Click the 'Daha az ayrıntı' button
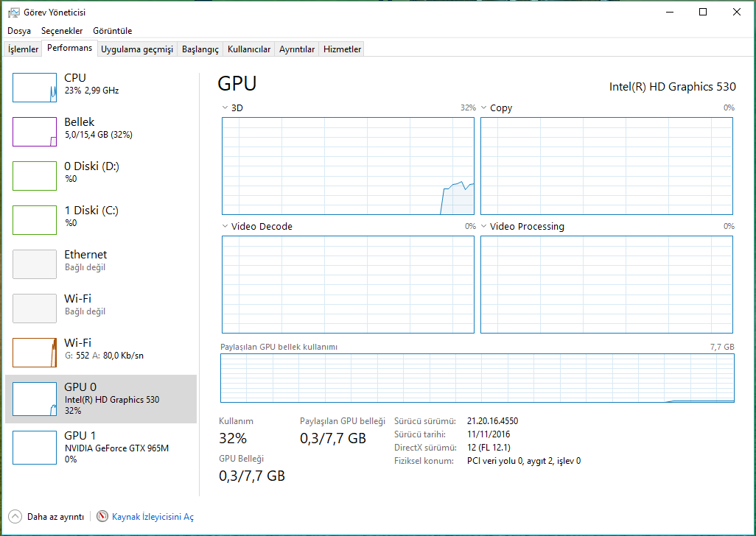Screen dimensions: 756x536 tap(55, 517)
